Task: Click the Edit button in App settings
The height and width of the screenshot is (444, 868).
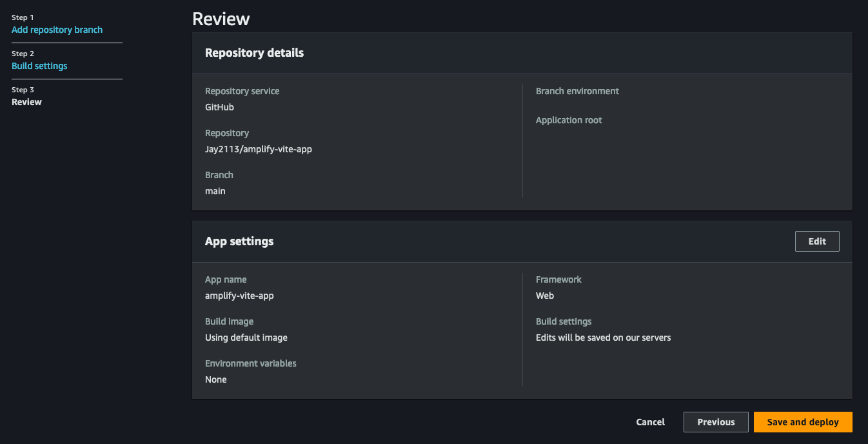Action: [817, 241]
